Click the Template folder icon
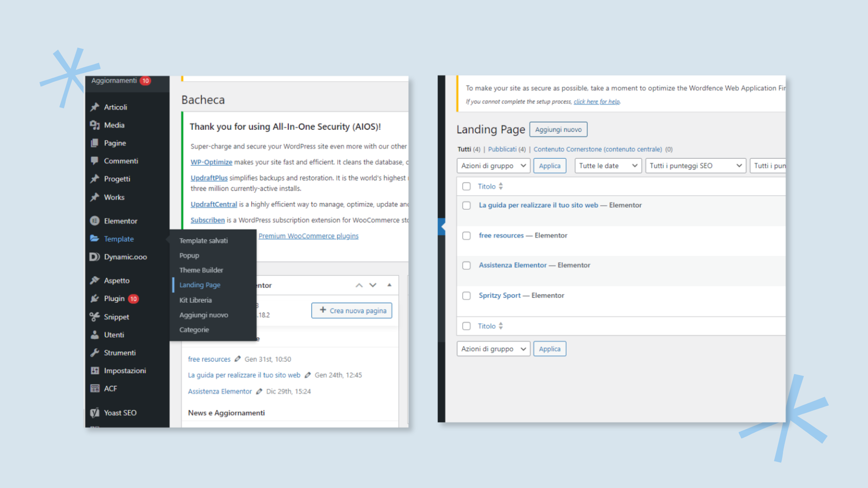Image resolution: width=868 pixels, height=488 pixels. (x=94, y=238)
